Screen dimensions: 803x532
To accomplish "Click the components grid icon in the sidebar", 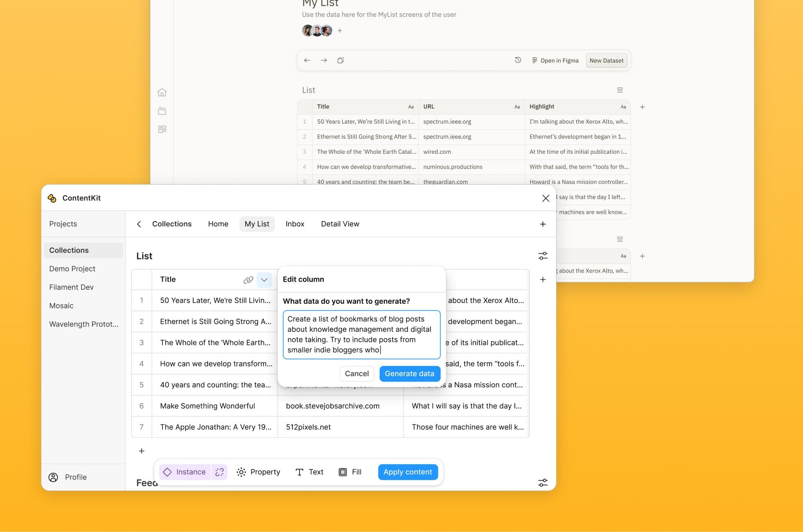I will (162, 129).
